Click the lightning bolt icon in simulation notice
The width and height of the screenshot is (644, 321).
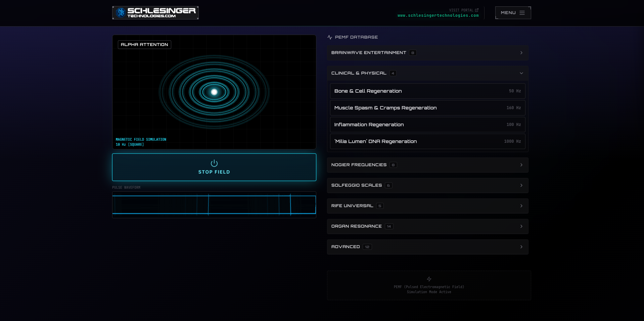(429, 279)
